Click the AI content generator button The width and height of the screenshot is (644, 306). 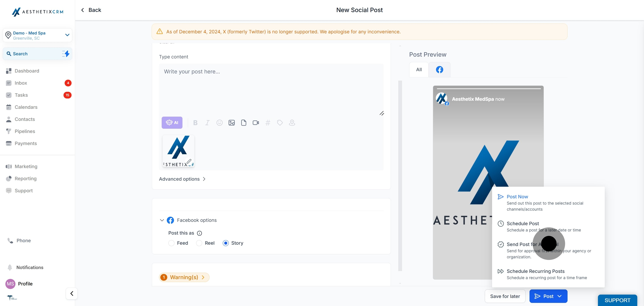172,123
